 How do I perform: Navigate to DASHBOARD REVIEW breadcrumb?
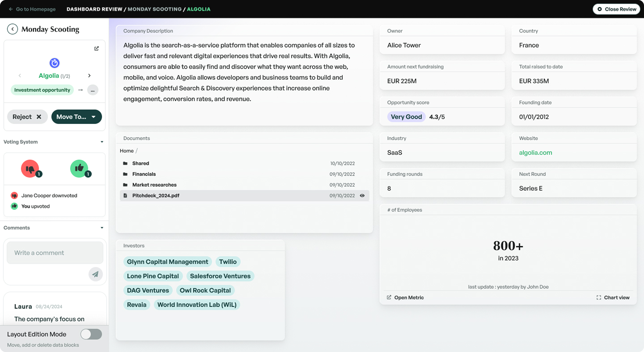pyautogui.click(x=95, y=9)
